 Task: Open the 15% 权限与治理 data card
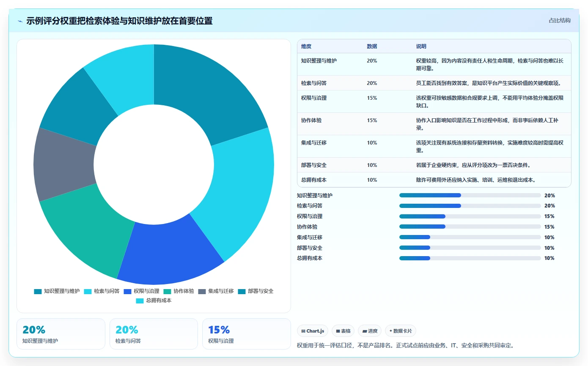click(247, 334)
